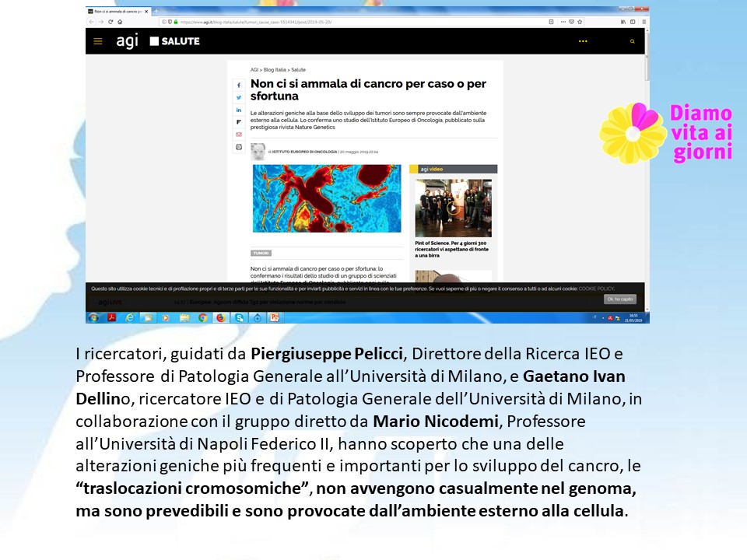This screenshot has height=560, width=747.
Task: Open the Firefox application menu
Action: (644, 22)
